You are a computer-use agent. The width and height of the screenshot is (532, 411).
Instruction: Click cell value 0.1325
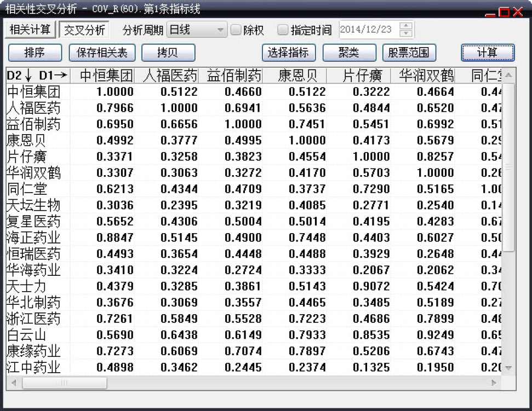pos(371,367)
